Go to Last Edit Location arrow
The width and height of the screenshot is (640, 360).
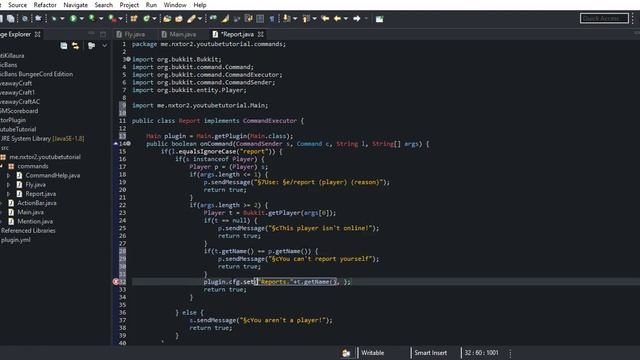click(x=325, y=19)
